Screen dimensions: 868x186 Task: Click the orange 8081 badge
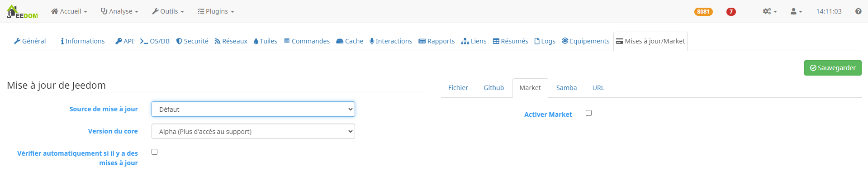coord(703,12)
